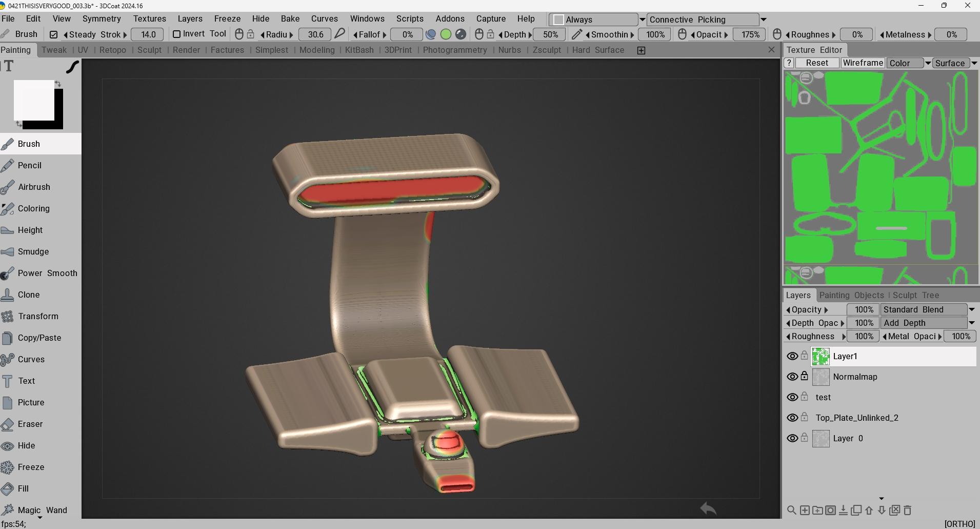Open the Bake menu
Image resolution: width=980 pixels, height=529 pixels.
pos(290,18)
